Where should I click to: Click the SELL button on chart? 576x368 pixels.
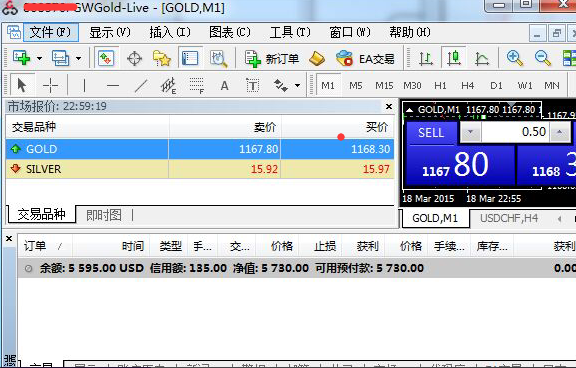[431, 133]
